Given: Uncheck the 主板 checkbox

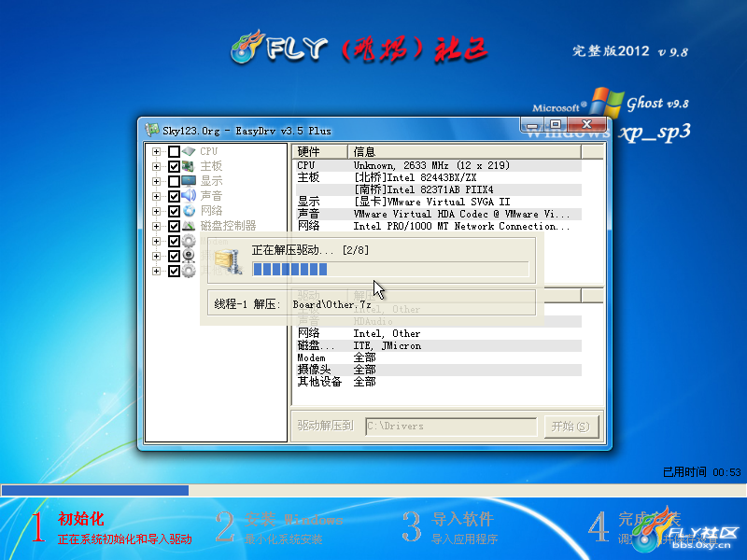Looking at the screenshot, I should pyautogui.click(x=174, y=166).
